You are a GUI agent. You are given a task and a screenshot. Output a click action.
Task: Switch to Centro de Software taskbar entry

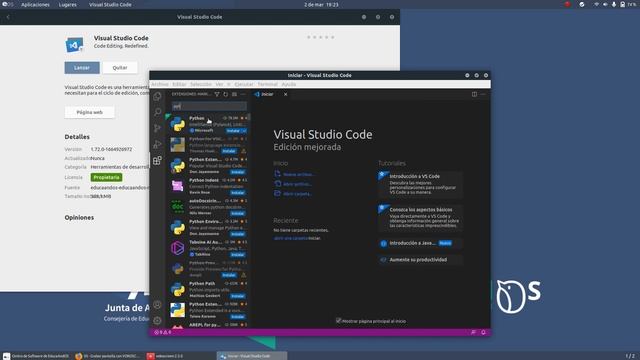click(36, 356)
